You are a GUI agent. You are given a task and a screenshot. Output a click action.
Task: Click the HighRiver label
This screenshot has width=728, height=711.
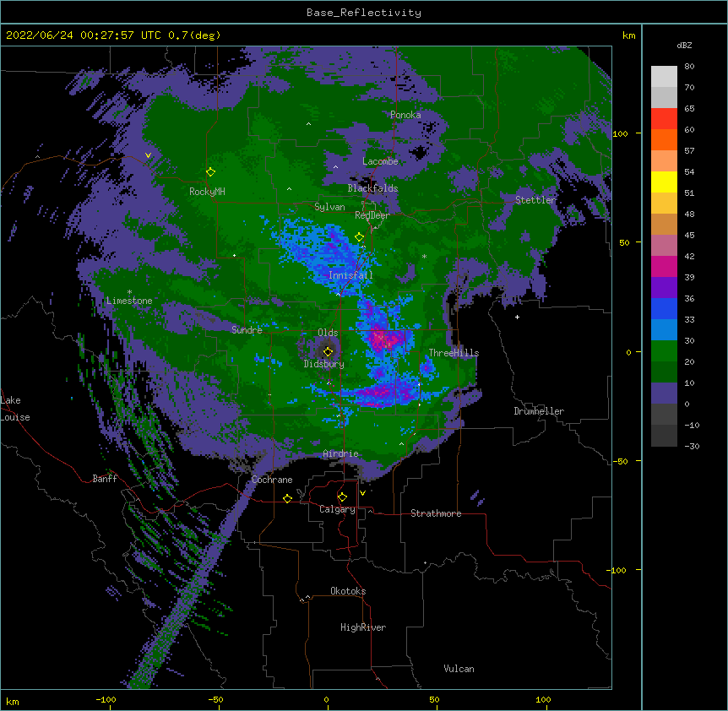coord(363,627)
